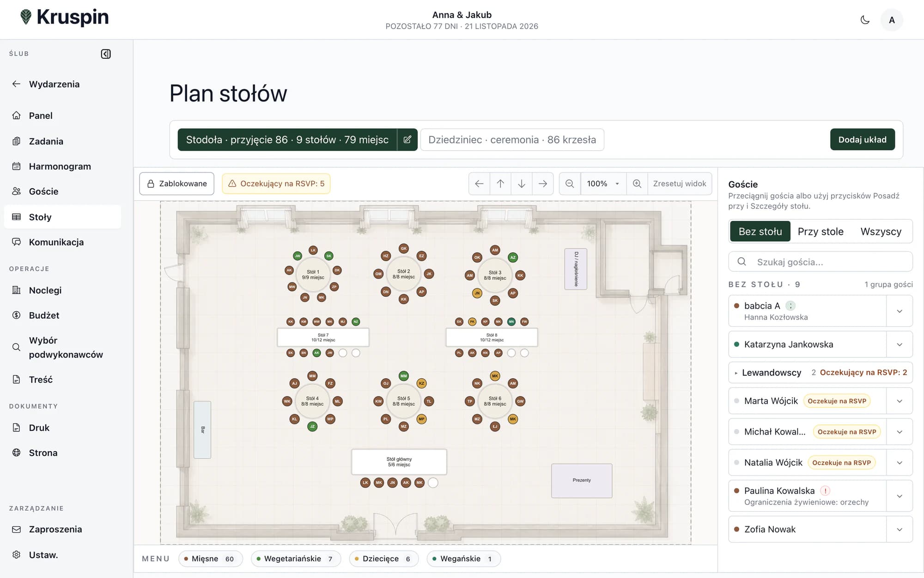Screen dimensions: 924x578
Task: Click empty seat at Stół główny
Action: pos(433,483)
